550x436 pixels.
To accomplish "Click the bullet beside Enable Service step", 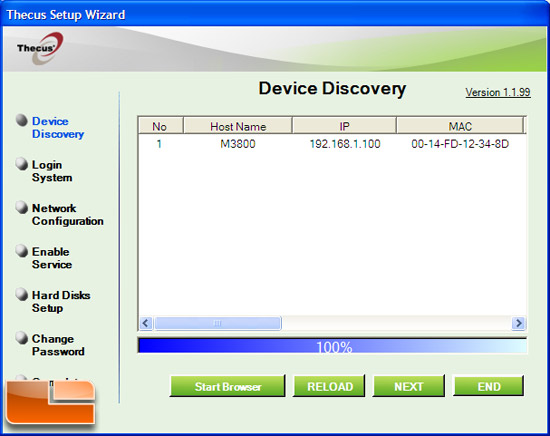I will pos(22,251).
